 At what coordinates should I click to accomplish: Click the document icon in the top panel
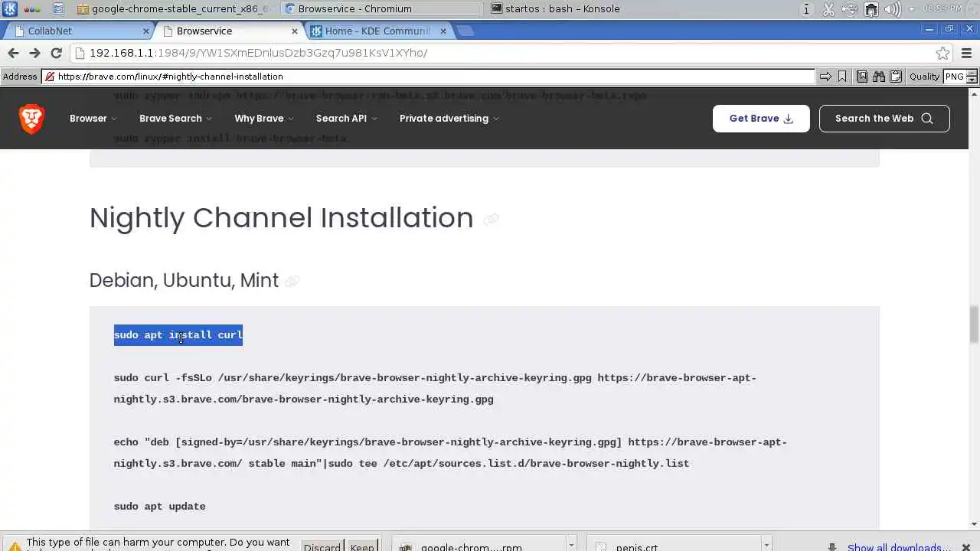pyautogui.click(x=58, y=9)
